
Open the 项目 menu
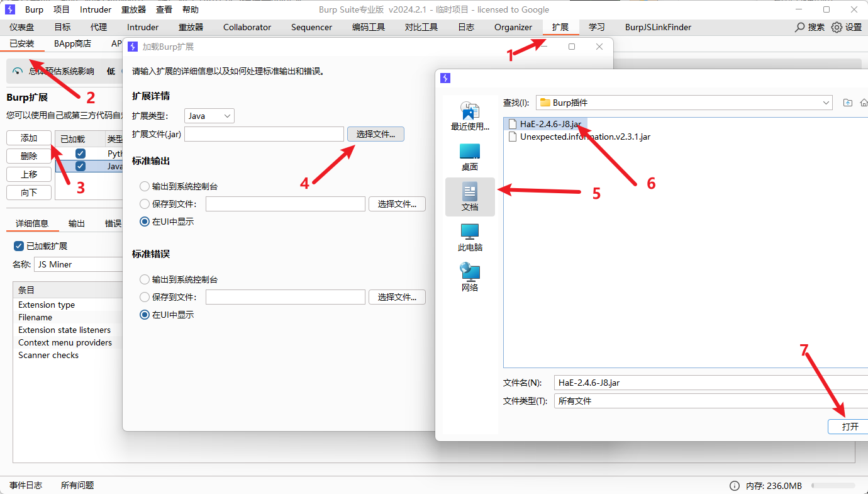[x=62, y=9]
